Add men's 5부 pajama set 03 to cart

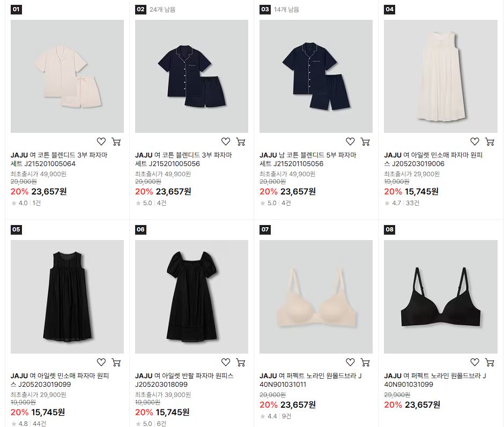click(x=365, y=141)
